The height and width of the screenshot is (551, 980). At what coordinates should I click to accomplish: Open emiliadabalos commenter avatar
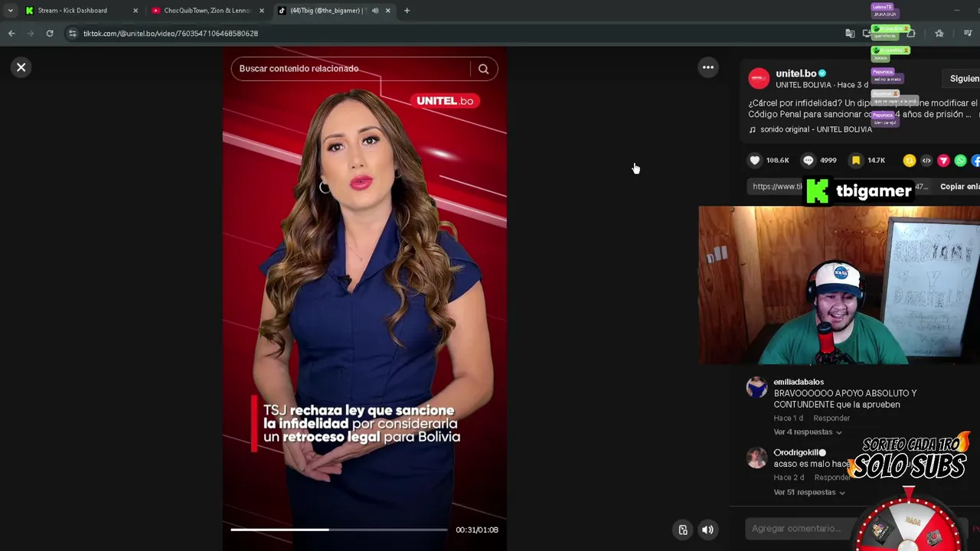(x=756, y=387)
